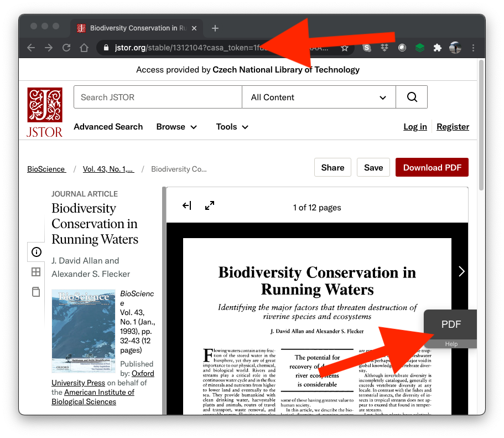Open the Chrome three-dot menu
Image resolution: width=504 pixels, height=438 pixels.
tap(473, 48)
